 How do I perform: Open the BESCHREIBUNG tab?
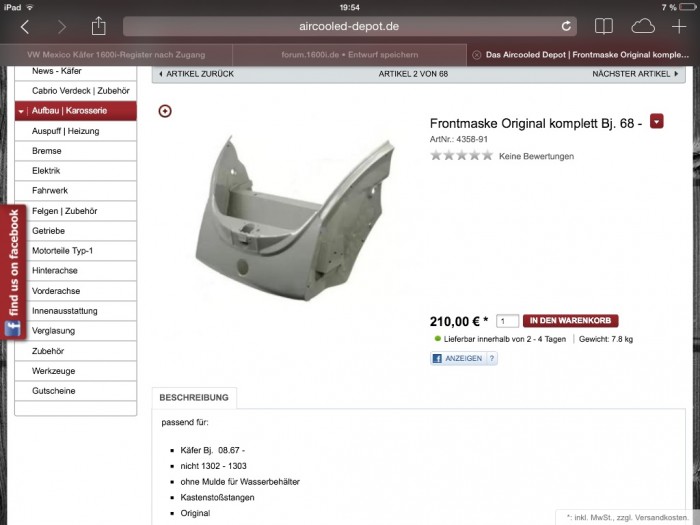[194, 397]
